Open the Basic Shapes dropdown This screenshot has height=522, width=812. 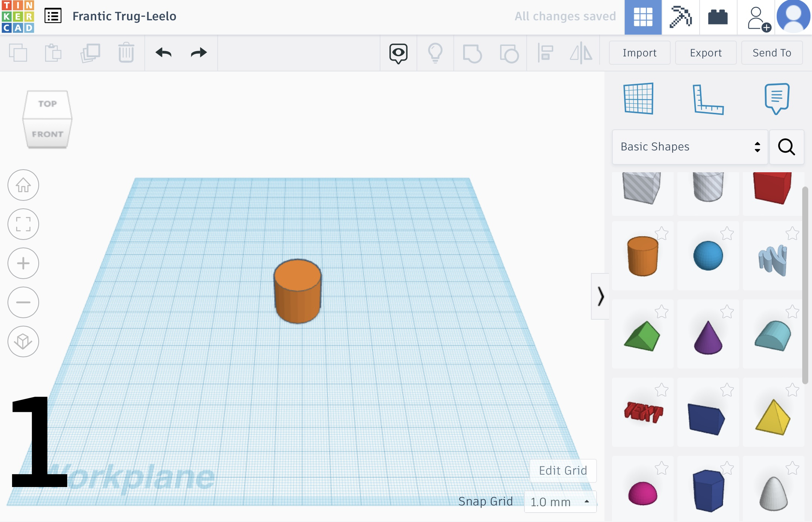tap(689, 147)
